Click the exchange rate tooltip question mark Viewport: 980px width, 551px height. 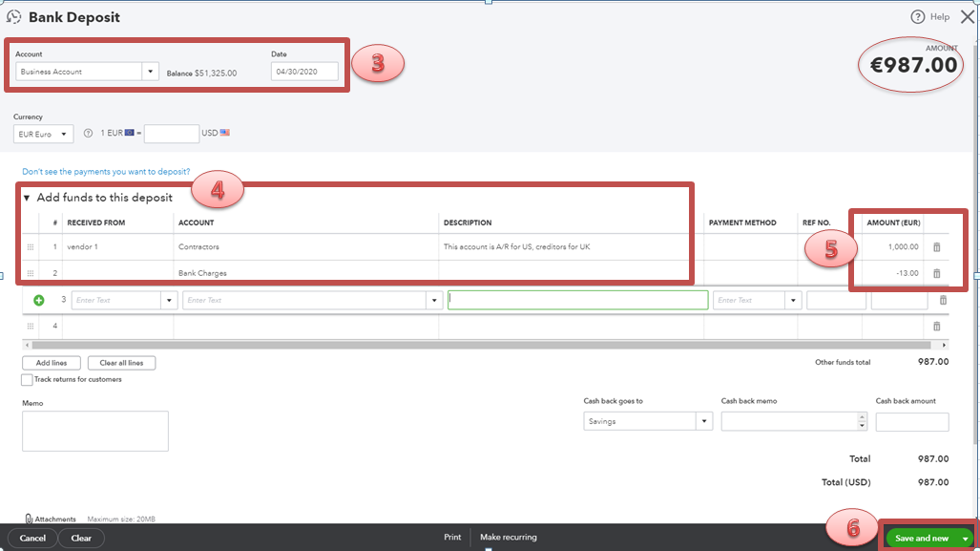pyautogui.click(x=87, y=132)
